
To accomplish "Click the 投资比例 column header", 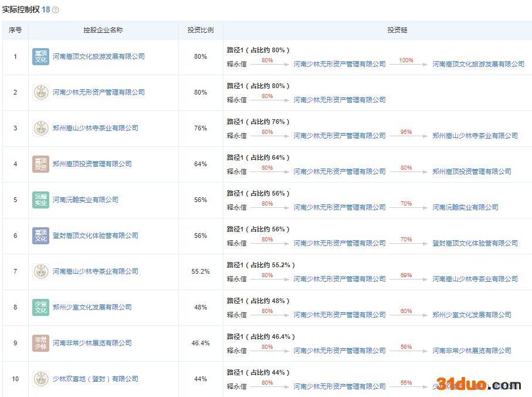I will coord(201,30).
